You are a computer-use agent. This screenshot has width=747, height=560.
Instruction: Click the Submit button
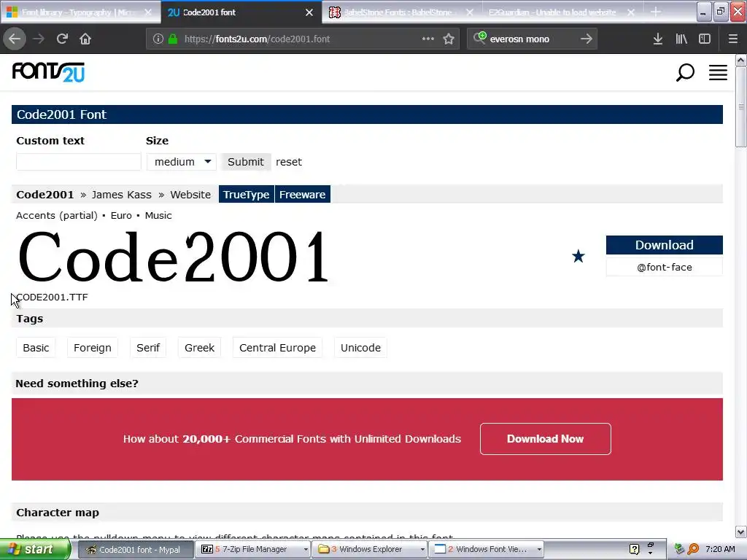pyautogui.click(x=246, y=162)
